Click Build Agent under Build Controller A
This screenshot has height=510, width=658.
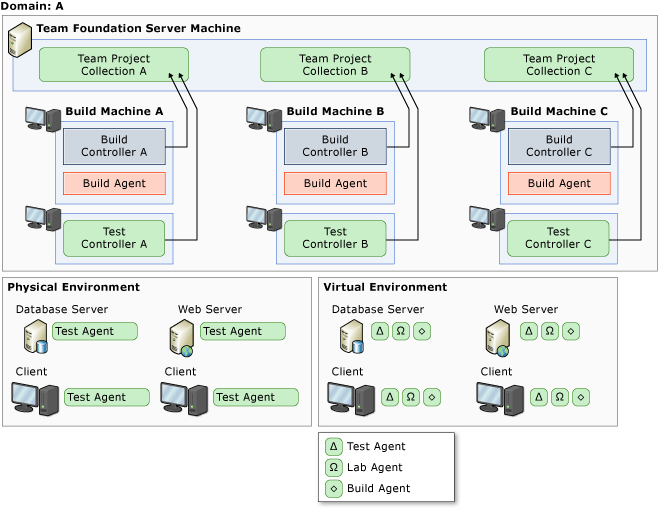point(114,183)
